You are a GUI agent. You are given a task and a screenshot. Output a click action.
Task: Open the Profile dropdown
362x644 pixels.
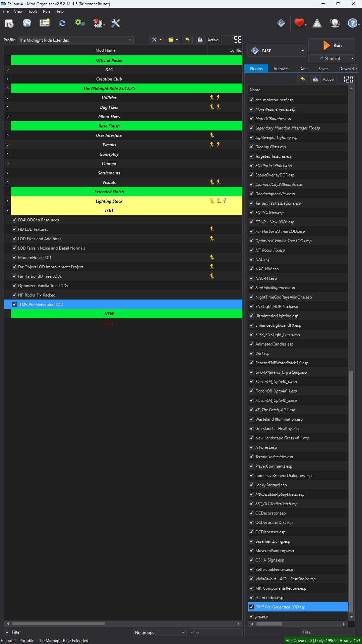click(x=75, y=40)
